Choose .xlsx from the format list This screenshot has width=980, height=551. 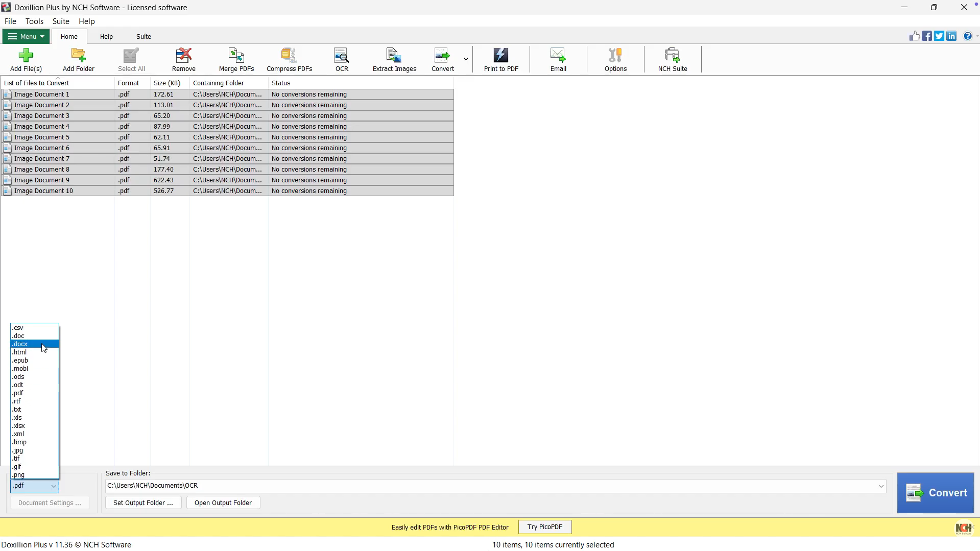point(35,426)
